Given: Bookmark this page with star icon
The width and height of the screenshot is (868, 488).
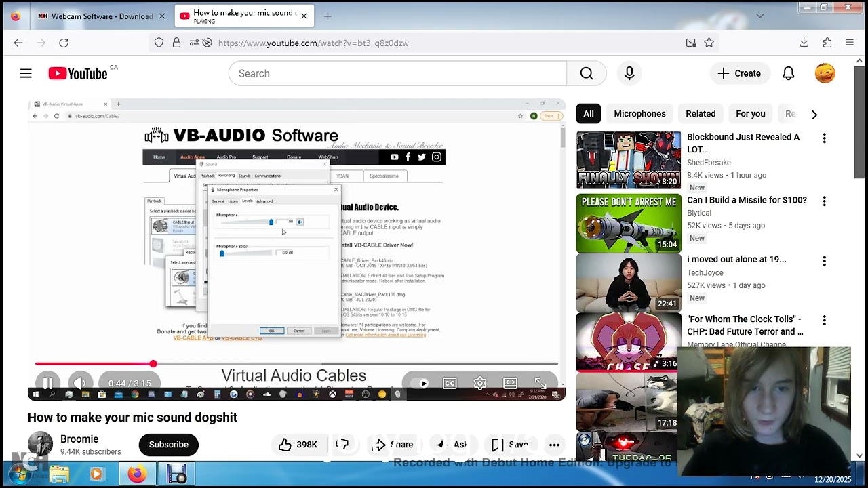Looking at the screenshot, I should click(x=709, y=43).
